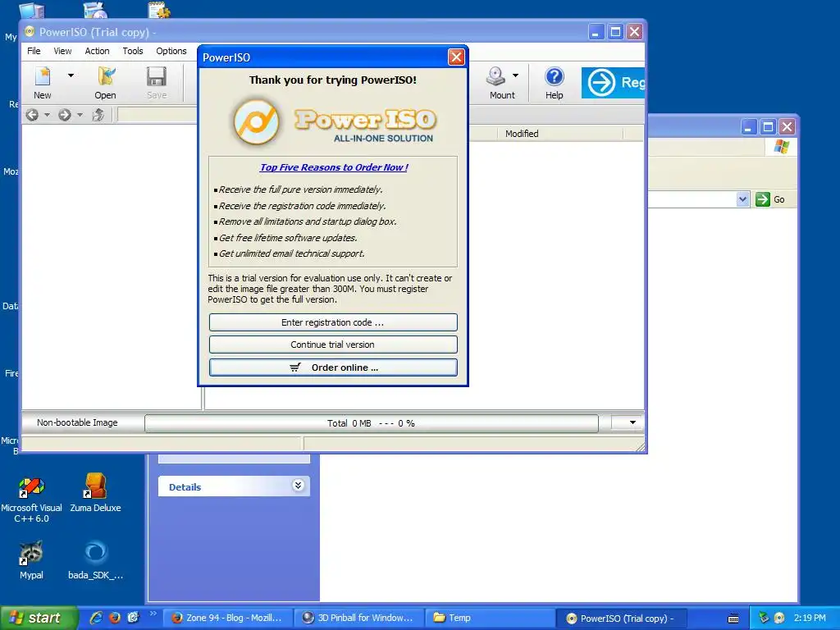The width and height of the screenshot is (840, 630).
Task: Click Enter registration code button
Action: [x=333, y=322]
